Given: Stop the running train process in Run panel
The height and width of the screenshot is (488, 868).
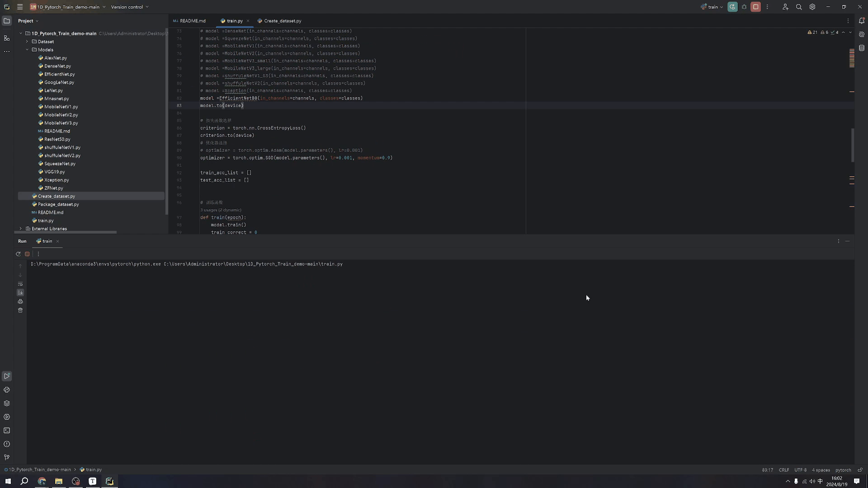Looking at the screenshot, I should coord(27,254).
